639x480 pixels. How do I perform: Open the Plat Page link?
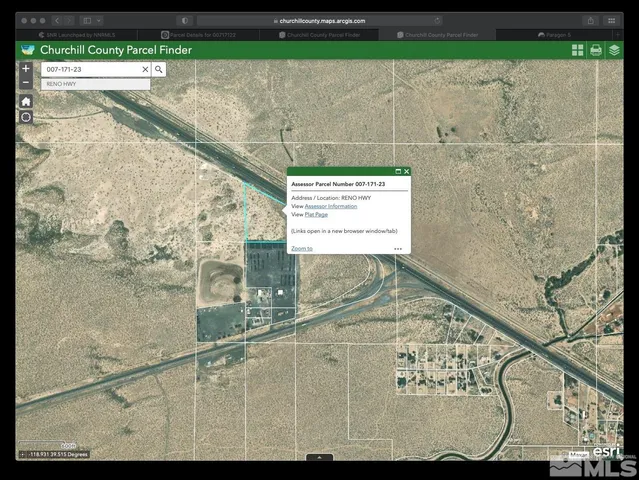tap(315, 214)
